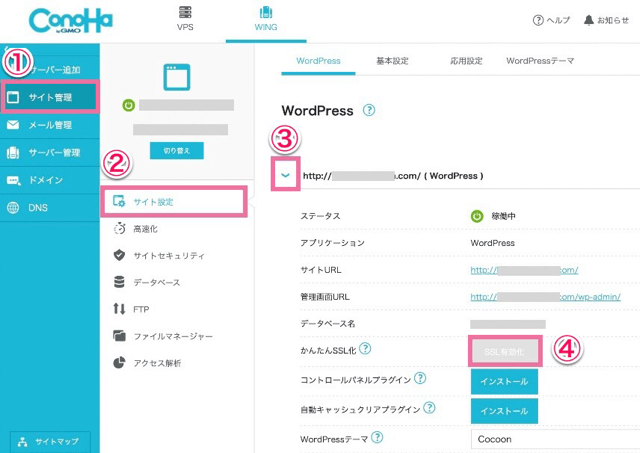
Task: Install the コントロールパネルプラグイン
Action: tap(504, 382)
